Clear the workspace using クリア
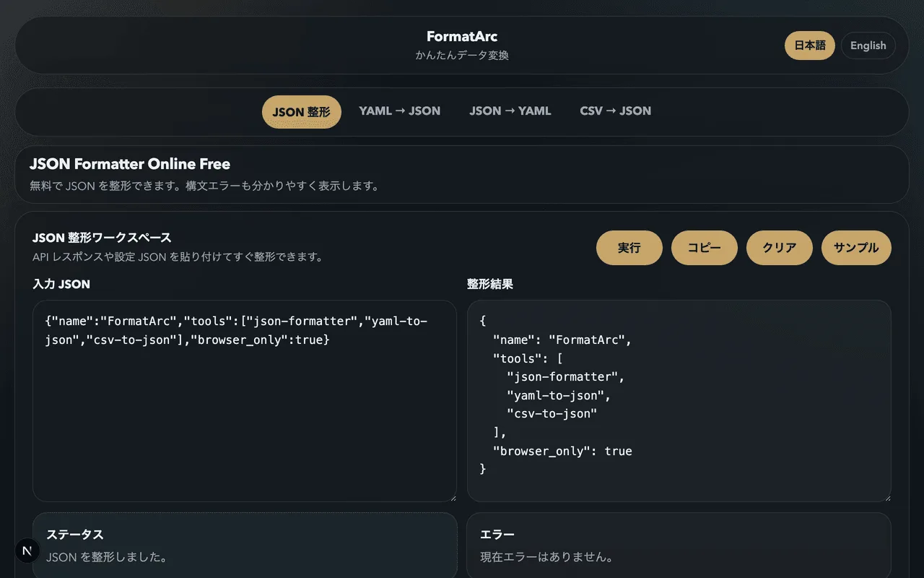The width and height of the screenshot is (924, 578). 779,248
